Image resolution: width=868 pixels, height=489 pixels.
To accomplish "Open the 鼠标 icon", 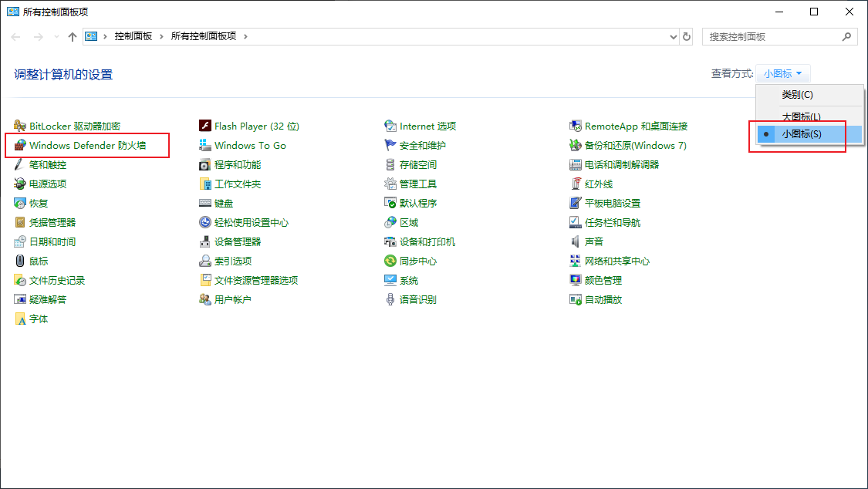I will 20,261.
